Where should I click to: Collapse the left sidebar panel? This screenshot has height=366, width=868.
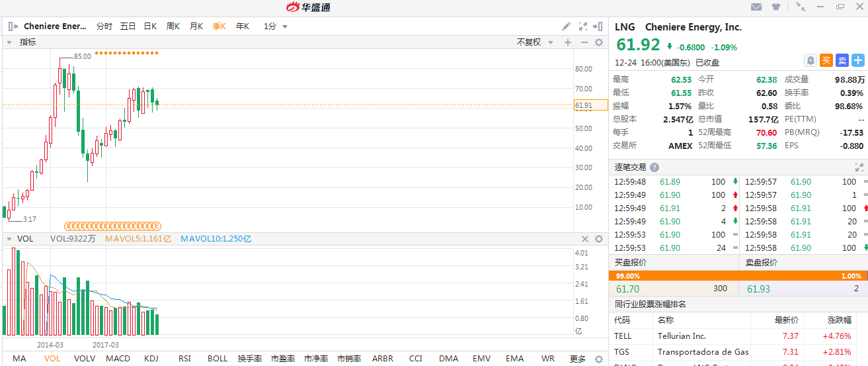point(13,26)
